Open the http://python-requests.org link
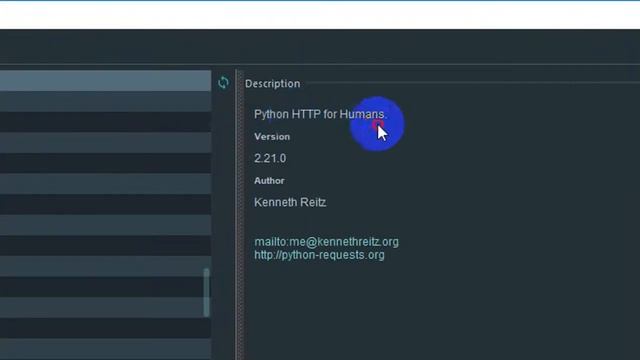The width and height of the screenshot is (640, 360). (x=319, y=255)
